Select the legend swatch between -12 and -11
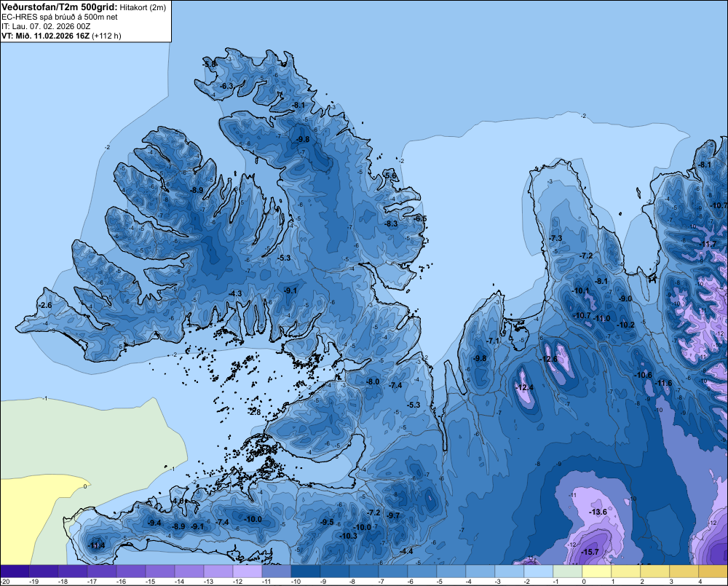Viewport: 728px width, 586px height. tap(248, 571)
